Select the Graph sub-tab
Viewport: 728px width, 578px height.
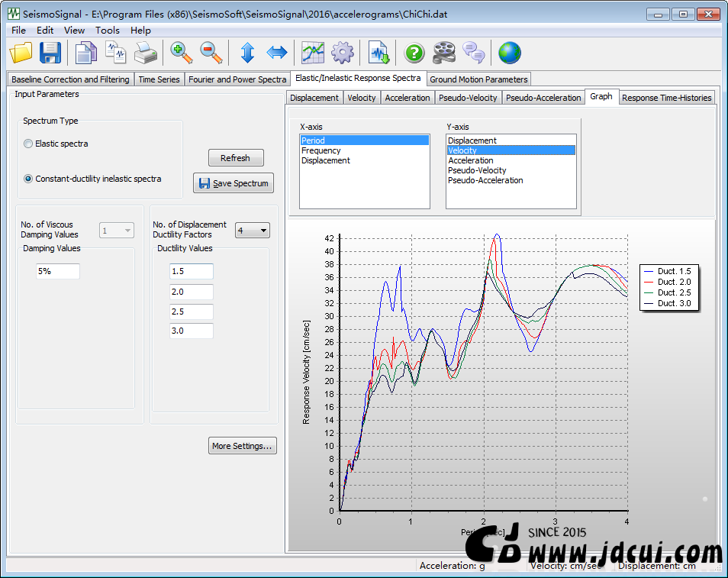coord(601,97)
